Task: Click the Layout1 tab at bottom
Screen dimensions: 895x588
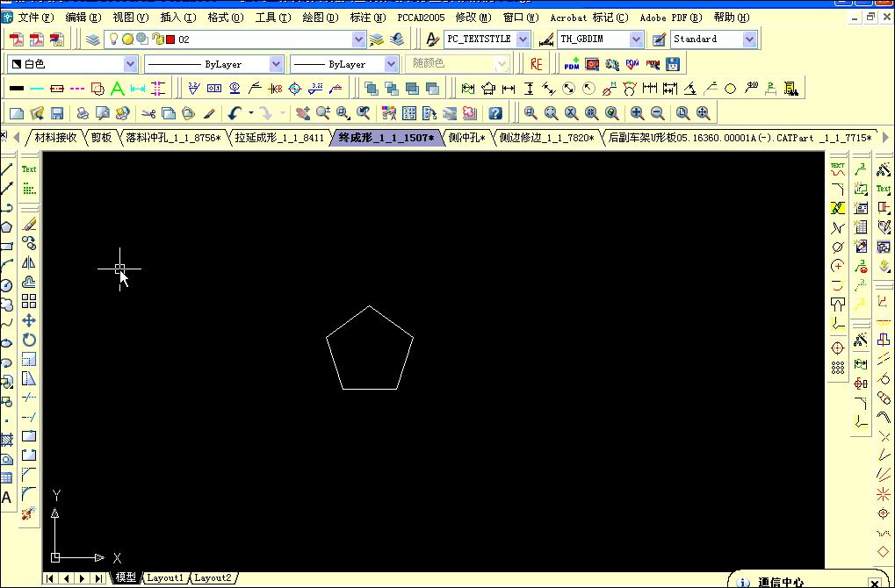Action: [165, 577]
